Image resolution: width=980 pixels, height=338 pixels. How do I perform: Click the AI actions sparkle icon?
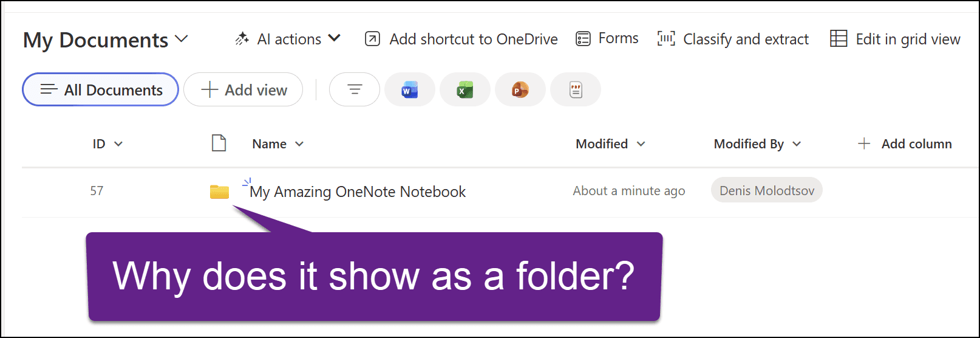click(242, 39)
